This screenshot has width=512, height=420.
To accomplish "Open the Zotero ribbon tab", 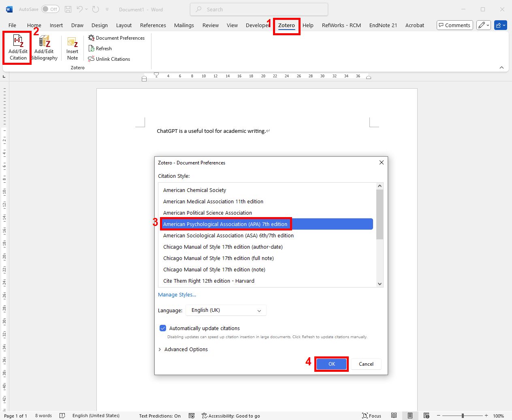I will (x=286, y=26).
